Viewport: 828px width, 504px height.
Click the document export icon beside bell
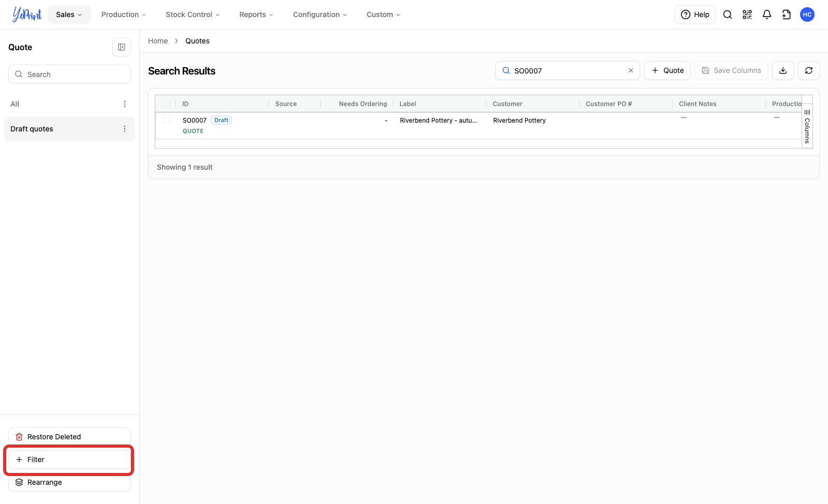[x=787, y=14]
